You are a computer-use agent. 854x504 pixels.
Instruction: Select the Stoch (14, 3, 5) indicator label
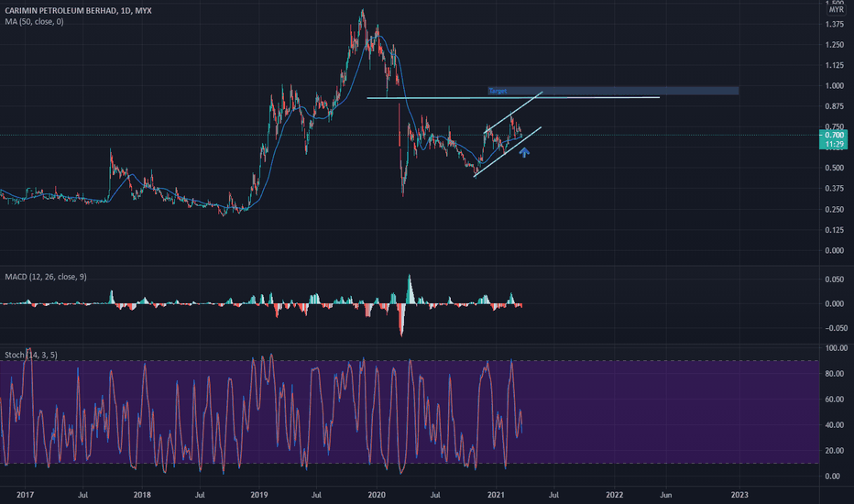tap(31, 355)
